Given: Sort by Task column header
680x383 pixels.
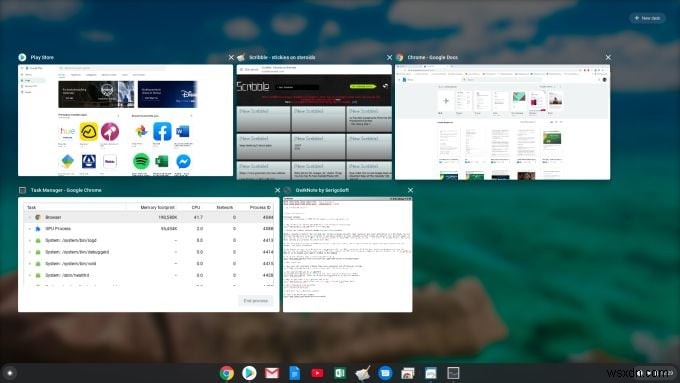Looking at the screenshot, I should coord(31,207).
